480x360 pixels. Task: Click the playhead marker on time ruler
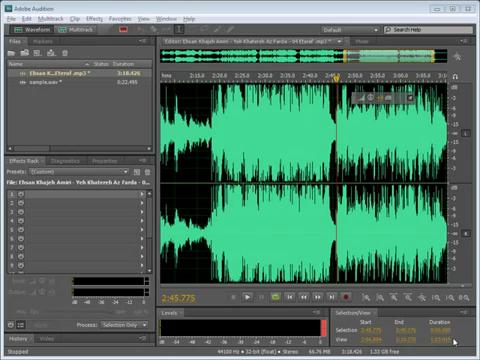336,78
